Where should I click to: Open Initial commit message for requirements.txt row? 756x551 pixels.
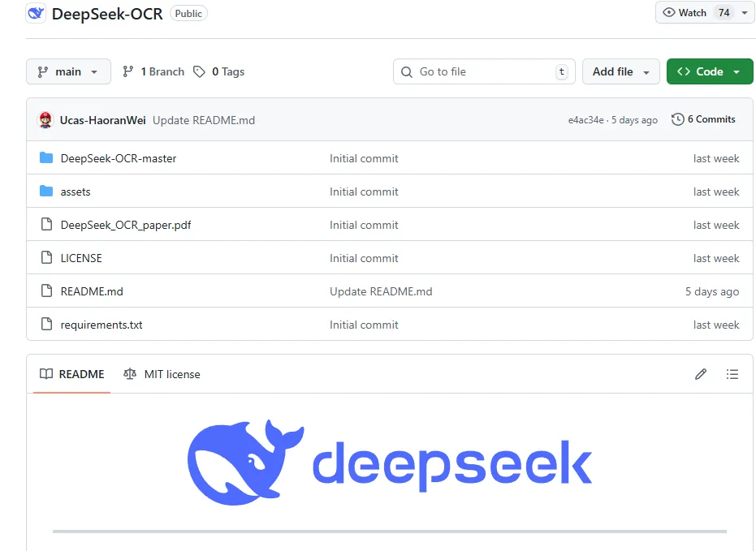tap(364, 325)
